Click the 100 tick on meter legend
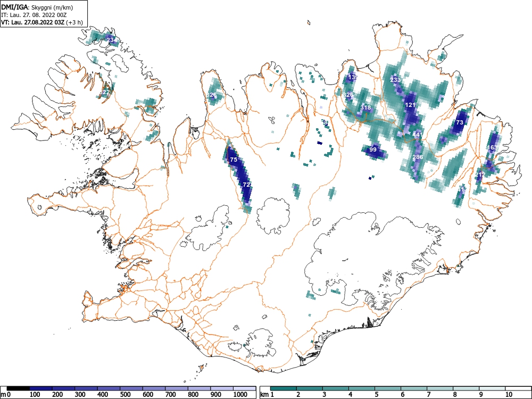Image resolution: width=532 pixels, height=399 pixels. [35, 394]
